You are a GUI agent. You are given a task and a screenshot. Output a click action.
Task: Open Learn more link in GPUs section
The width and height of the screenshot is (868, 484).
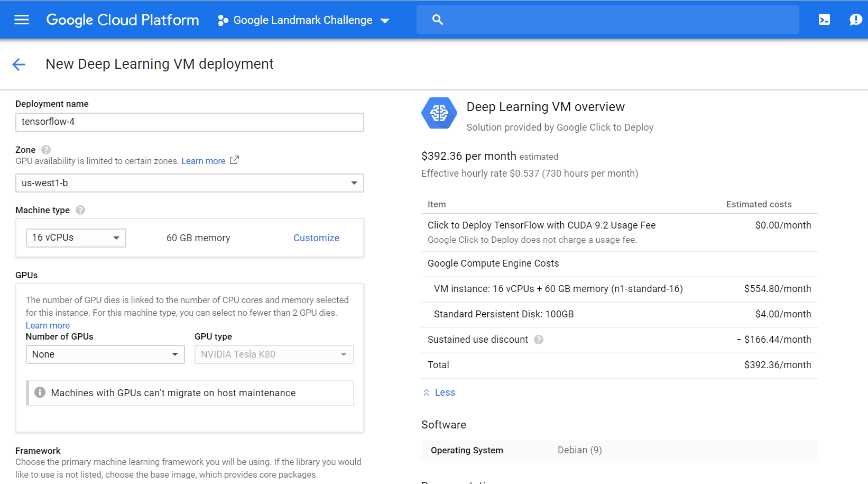point(48,325)
